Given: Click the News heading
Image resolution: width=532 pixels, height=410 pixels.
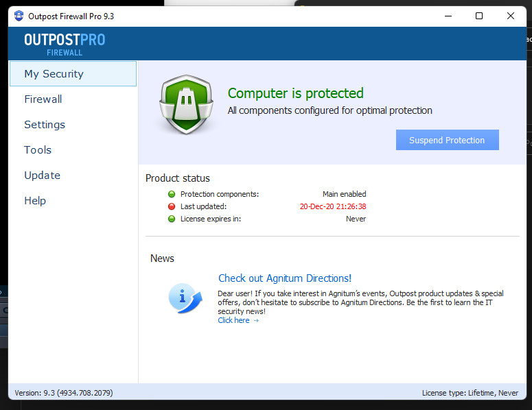Looking at the screenshot, I should pyautogui.click(x=162, y=258).
